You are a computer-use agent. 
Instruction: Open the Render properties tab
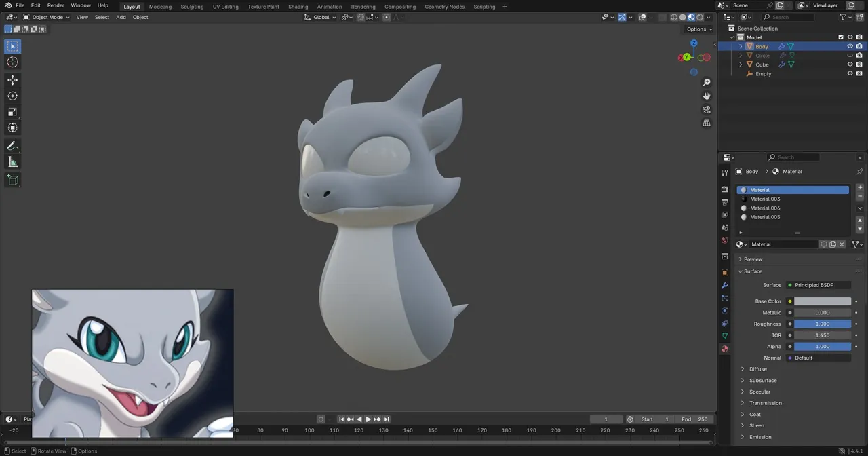[724, 189]
